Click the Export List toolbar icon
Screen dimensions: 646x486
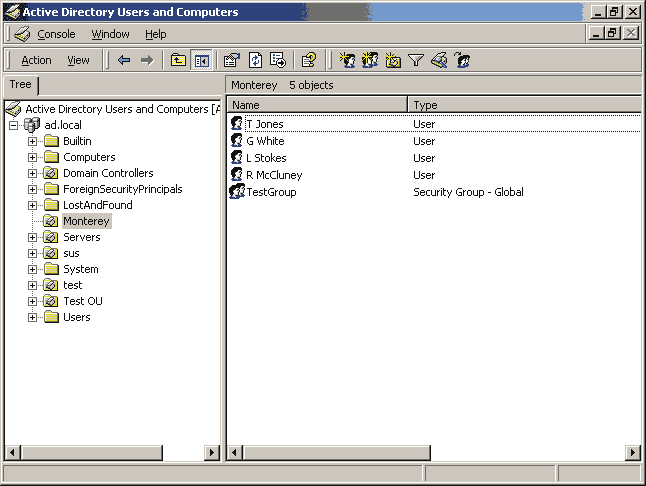tap(278, 60)
